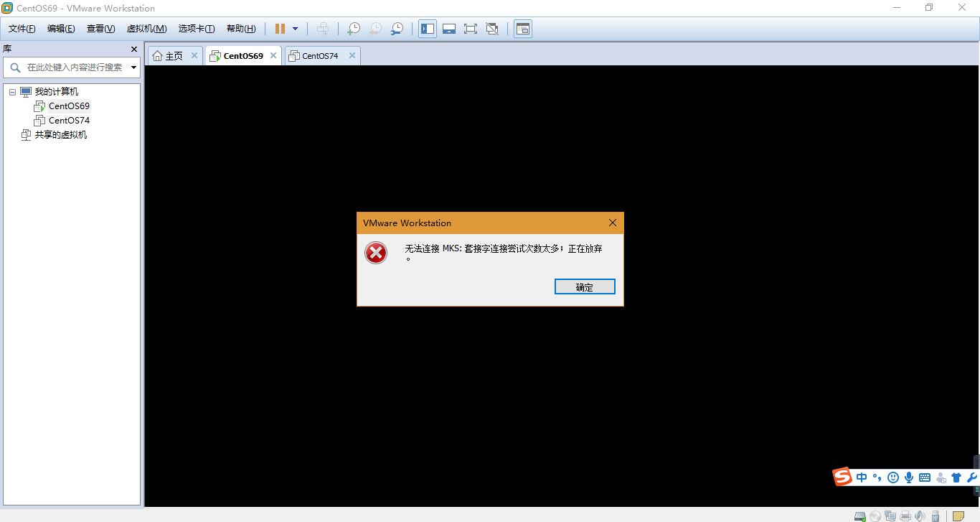
Task: Open the message log note icon
Action: pos(958,516)
